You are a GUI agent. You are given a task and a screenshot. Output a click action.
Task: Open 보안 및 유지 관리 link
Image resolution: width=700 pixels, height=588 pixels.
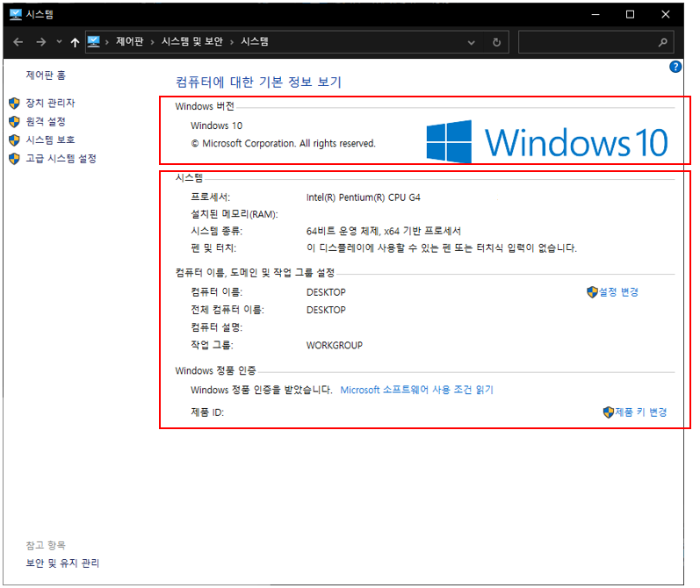click(x=62, y=563)
